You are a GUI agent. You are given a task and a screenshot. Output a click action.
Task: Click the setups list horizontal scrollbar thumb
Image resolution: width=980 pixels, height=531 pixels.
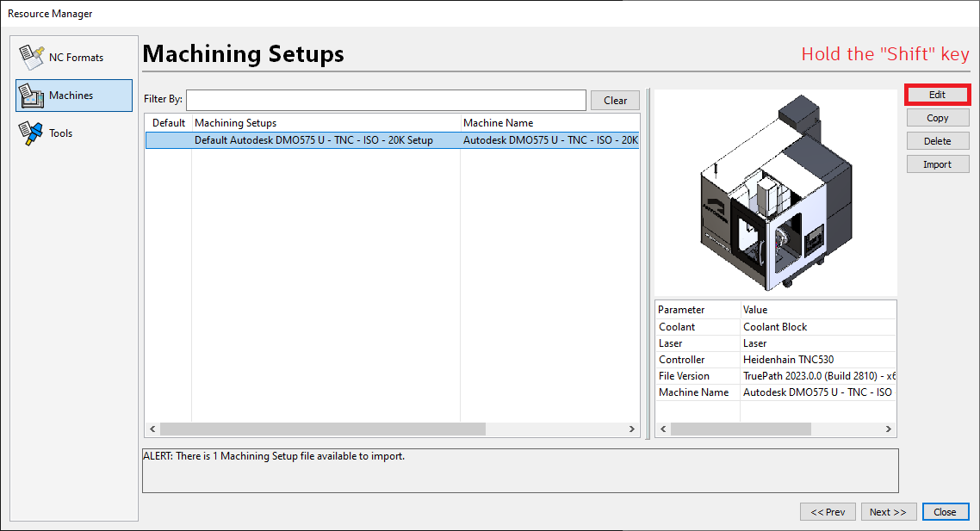(322, 429)
